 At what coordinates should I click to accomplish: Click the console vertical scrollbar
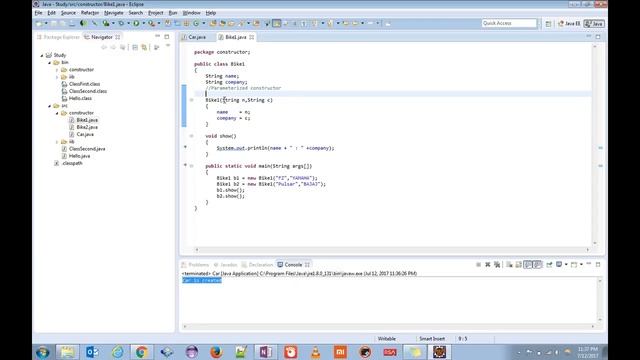(600, 300)
